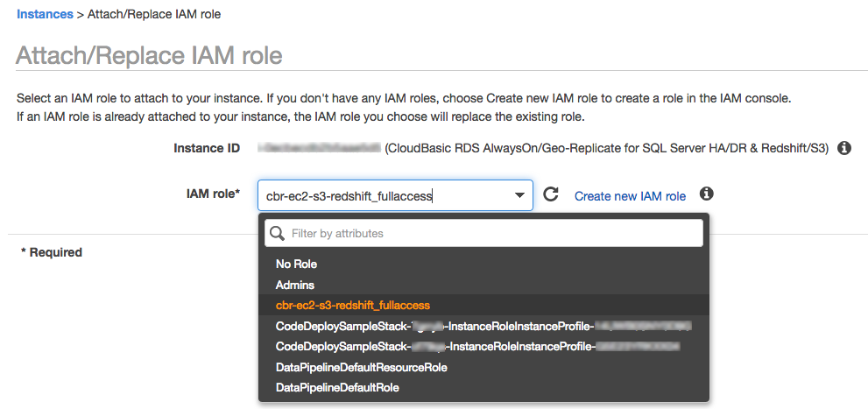868x409 pixels.
Task: Click the CloudBasic RDS AlwaysOn instance description
Action: [607, 148]
